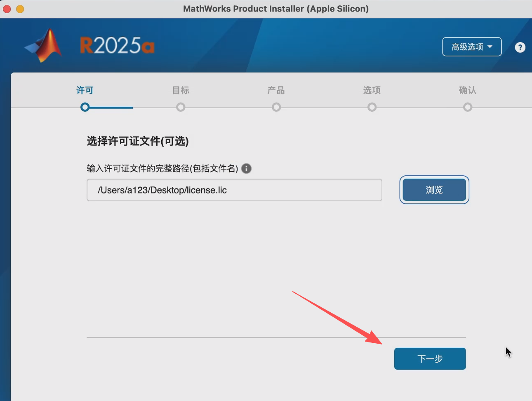The image size is (532, 401).
Task: Click the MATLAB logo icon
Action: point(44,45)
